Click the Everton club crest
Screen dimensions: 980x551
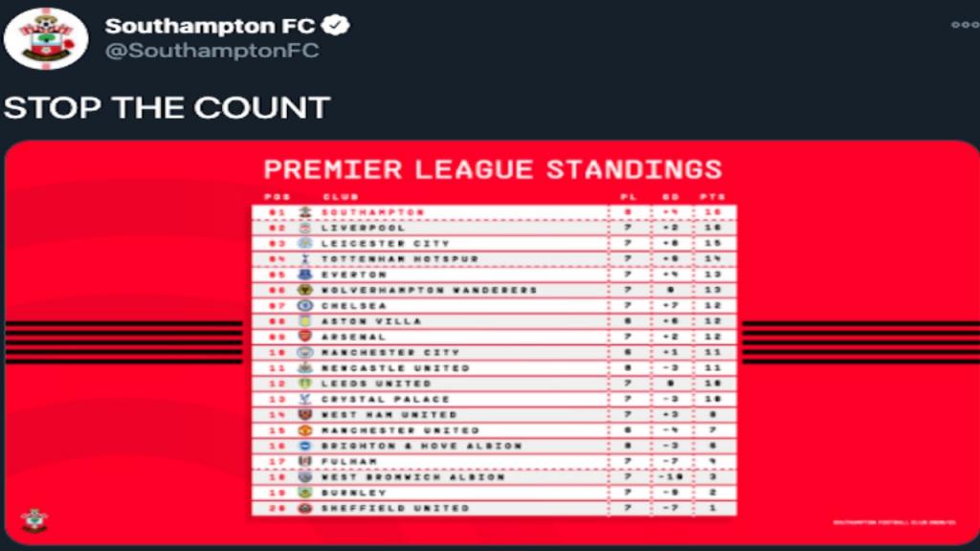click(x=304, y=275)
